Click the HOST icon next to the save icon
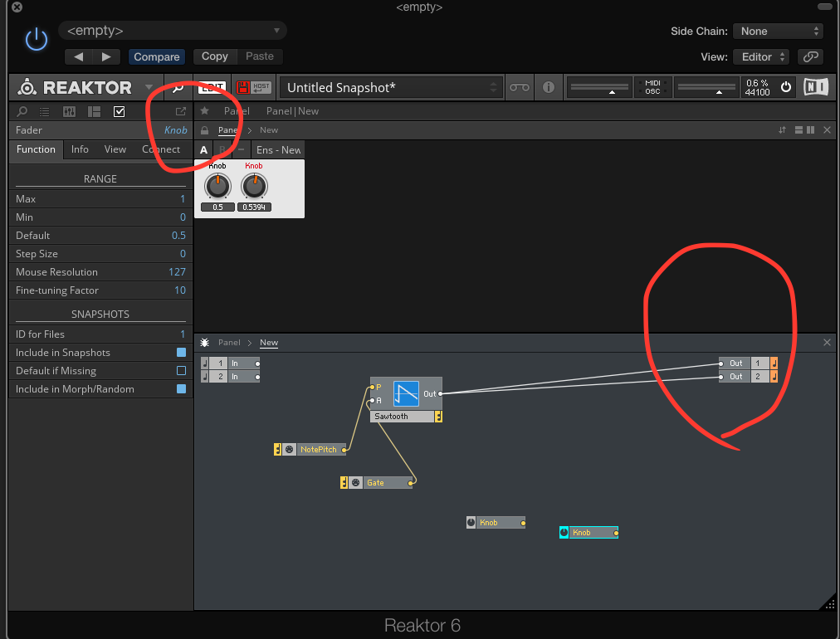The height and width of the screenshot is (639, 840). (261, 87)
